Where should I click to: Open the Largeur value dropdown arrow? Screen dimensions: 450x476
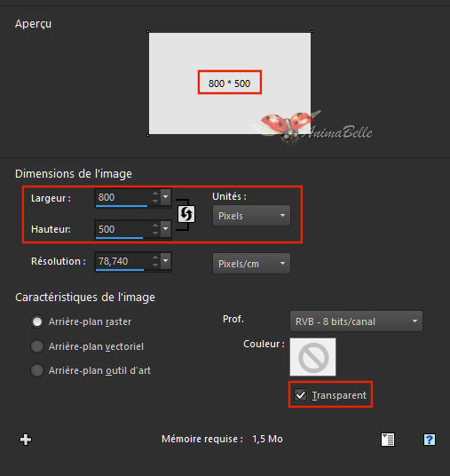click(x=166, y=197)
